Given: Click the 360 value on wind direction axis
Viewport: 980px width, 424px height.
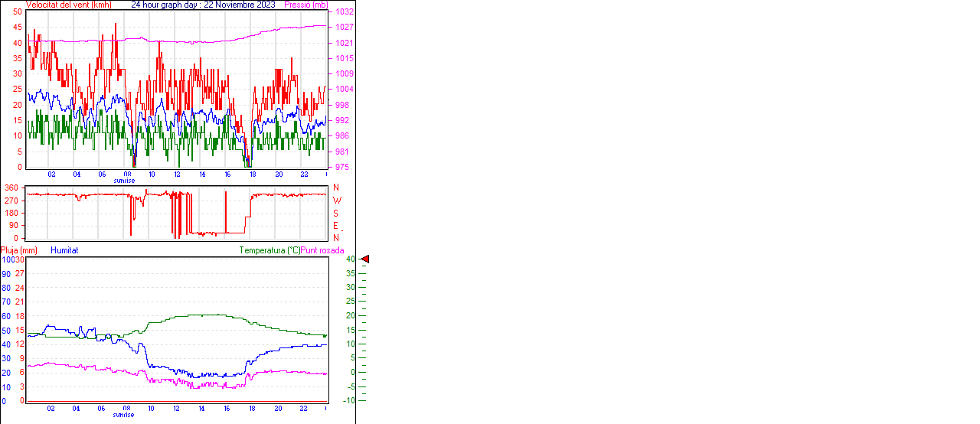Looking at the screenshot, I should coord(11,188).
